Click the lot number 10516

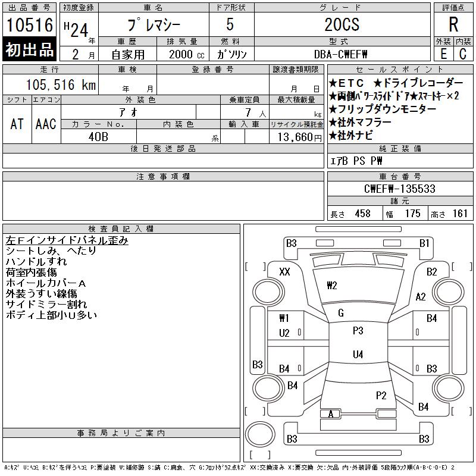pyautogui.click(x=30, y=25)
